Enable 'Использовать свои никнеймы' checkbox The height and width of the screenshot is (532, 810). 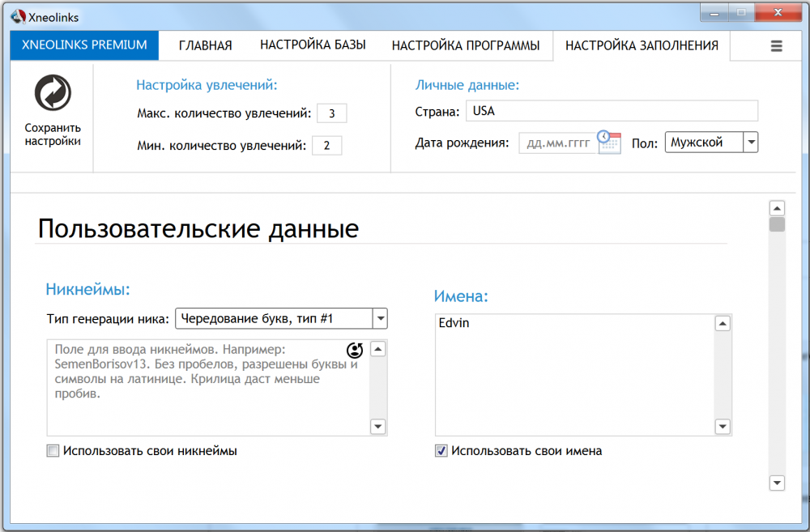(x=53, y=451)
